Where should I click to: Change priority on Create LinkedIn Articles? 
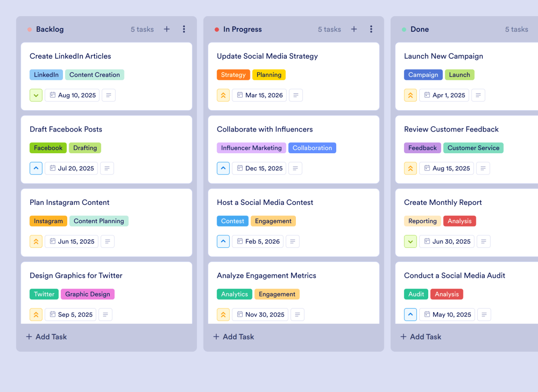pyautogui.click(x=36, y=95)
